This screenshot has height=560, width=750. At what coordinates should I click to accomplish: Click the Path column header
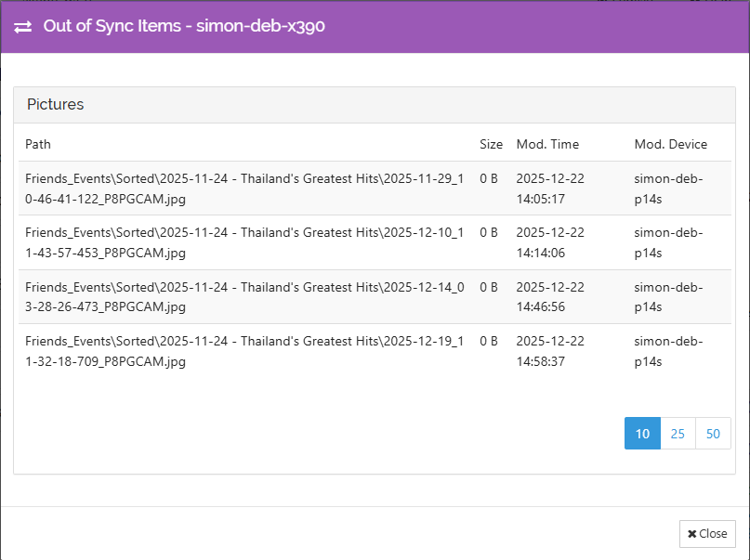pos(38,144)
